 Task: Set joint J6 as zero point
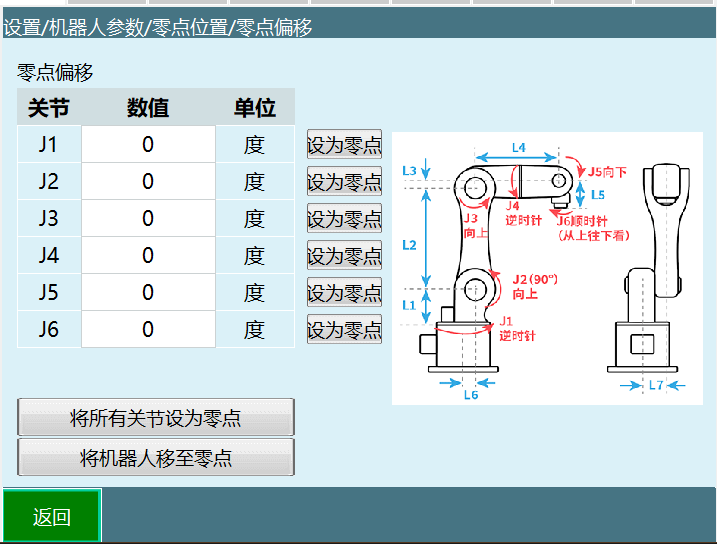[x=344, y=329]
